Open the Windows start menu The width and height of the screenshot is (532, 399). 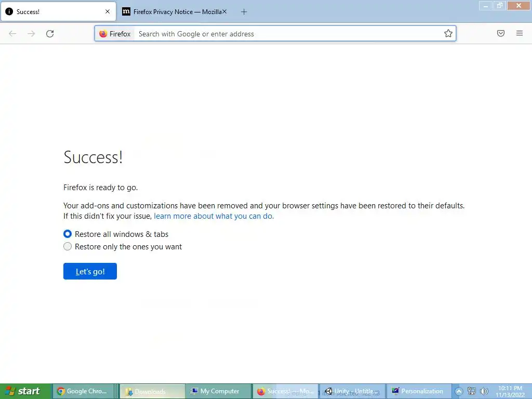point(26,391)
